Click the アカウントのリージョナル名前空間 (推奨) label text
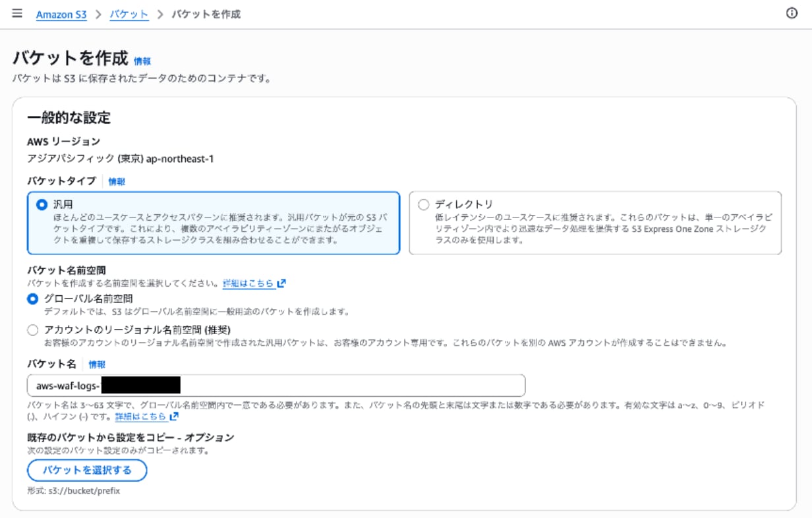Viewport: 812px width, 518px height. [137, 330]
